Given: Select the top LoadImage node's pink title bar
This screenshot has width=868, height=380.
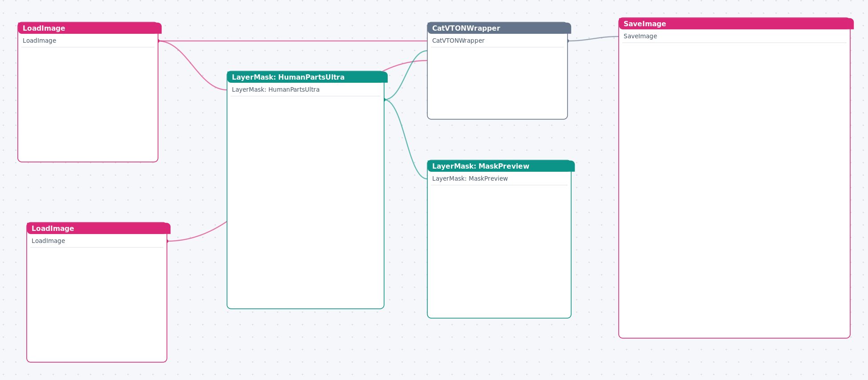Looking at the screenshot, I should point(89,28).
